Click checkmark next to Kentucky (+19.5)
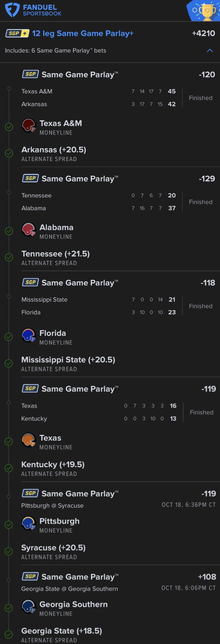220x644 pixels. pos(9,468)
